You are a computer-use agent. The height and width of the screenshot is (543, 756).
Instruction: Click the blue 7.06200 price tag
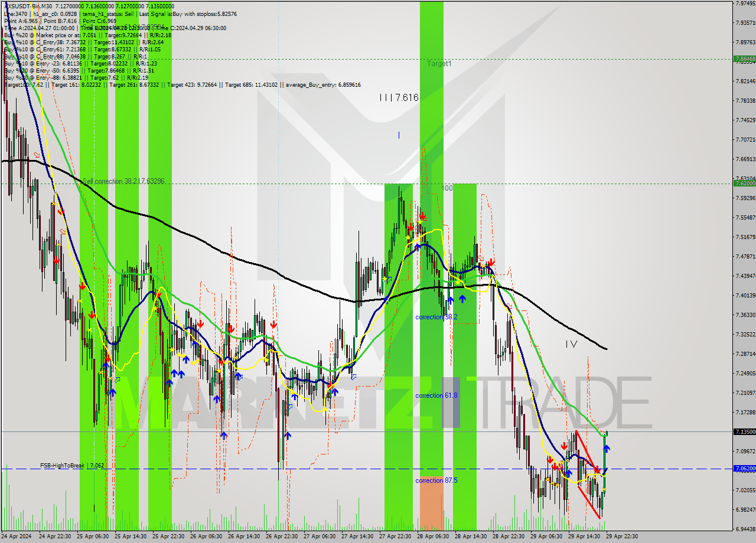(x=744, y=469)
